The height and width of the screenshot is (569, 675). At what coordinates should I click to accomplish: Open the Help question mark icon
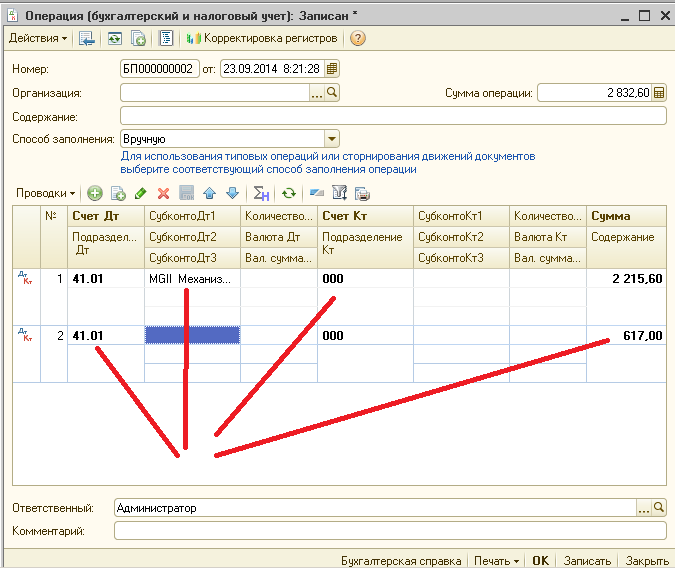[358, 38]
